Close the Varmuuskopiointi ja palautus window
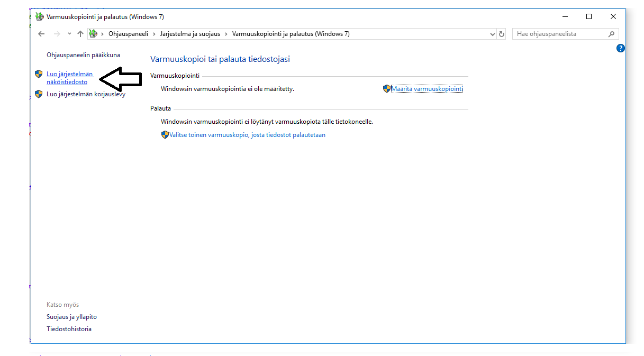 point(613,17)
